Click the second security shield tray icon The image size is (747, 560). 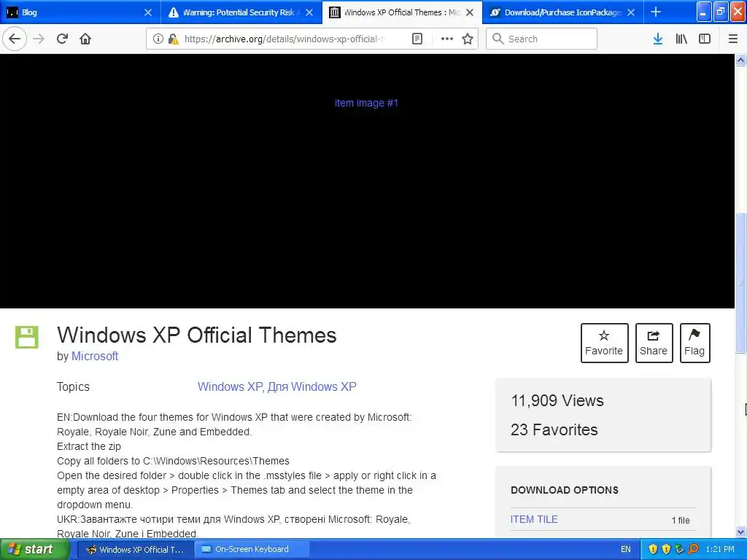coord(666,550)
